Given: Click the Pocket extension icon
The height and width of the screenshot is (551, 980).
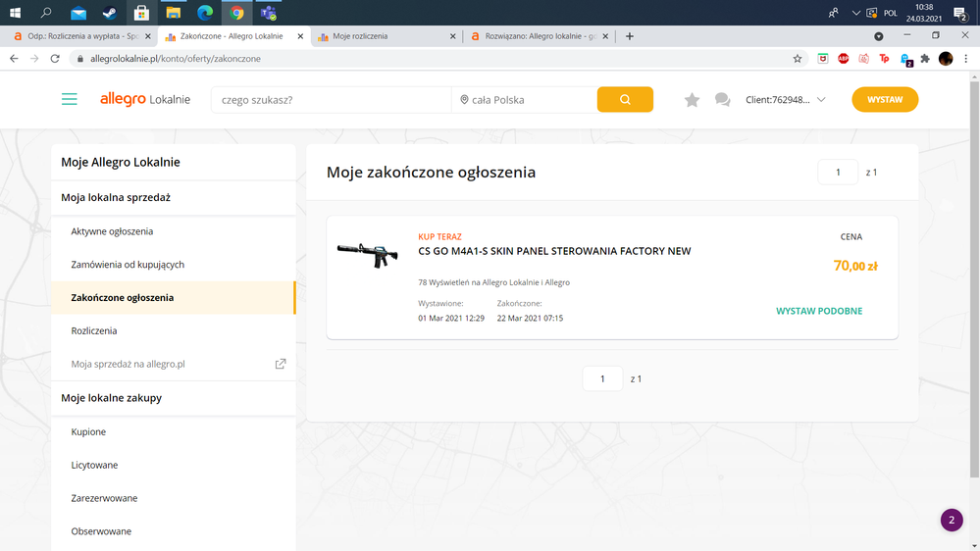Looking at the screenshot, I should pyautogui.click(x=823, y=59).
